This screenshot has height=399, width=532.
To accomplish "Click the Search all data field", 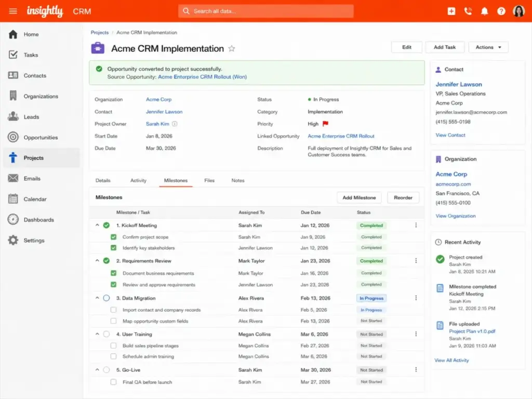I will point(265,11).
